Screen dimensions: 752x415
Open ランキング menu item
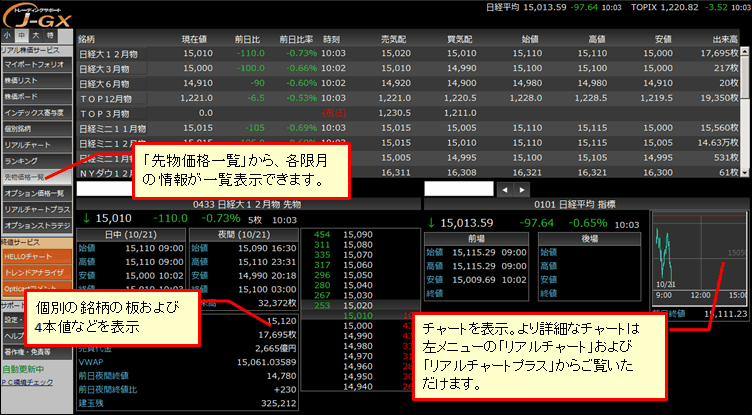36,161
